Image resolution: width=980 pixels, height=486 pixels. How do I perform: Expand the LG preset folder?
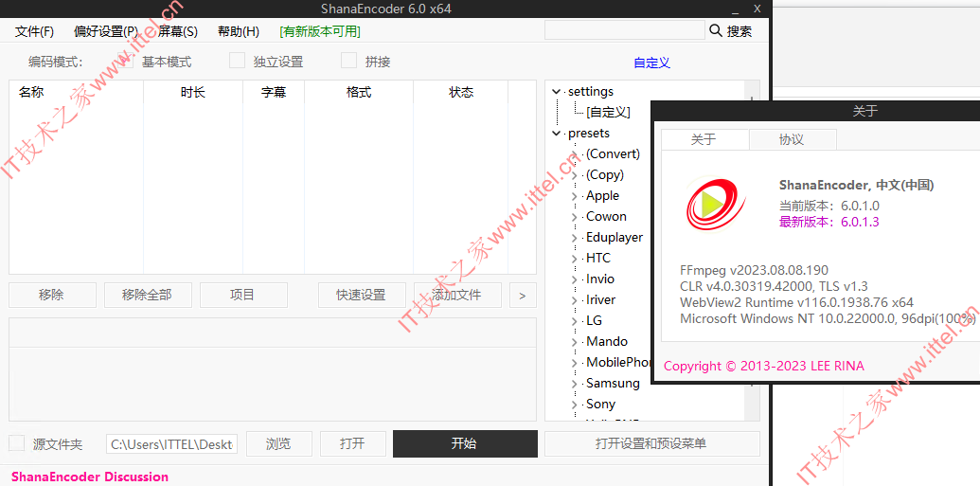click(x=575, y=321)
